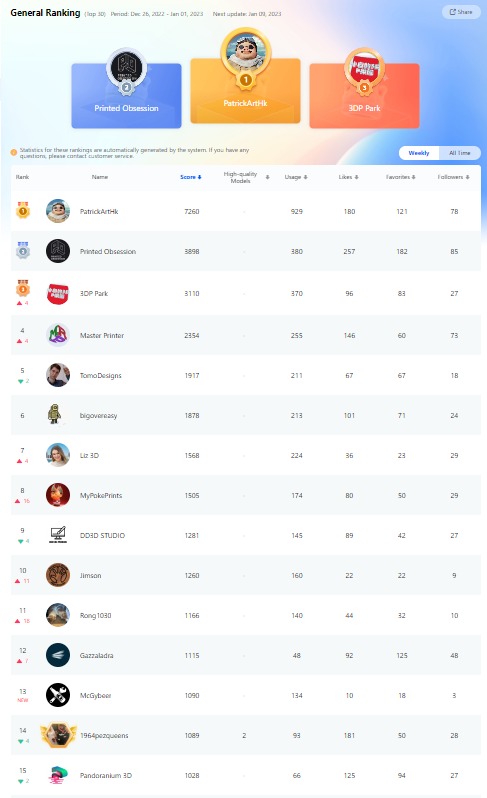The height and width of the screenshot is (798, 487).
Task: Open McGybeer's wrench tools avatar
Action: (x=58, y=695)
